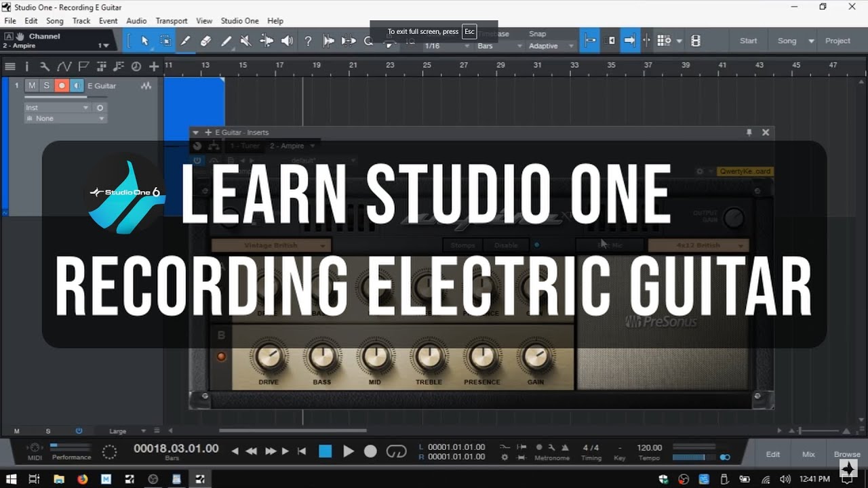Screen dimensions: 868x488
Task: Toggle record arm on E Guitar track
Action: coord(62,85)
